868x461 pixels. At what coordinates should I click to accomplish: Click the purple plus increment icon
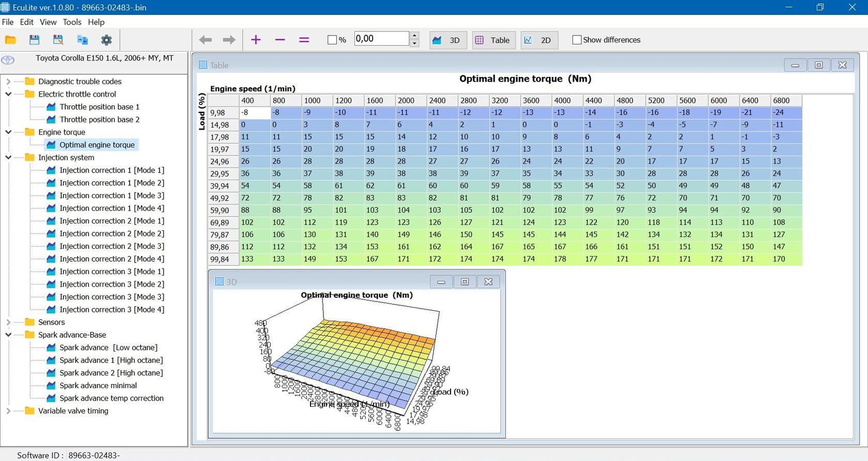click(x=256, y=40)
